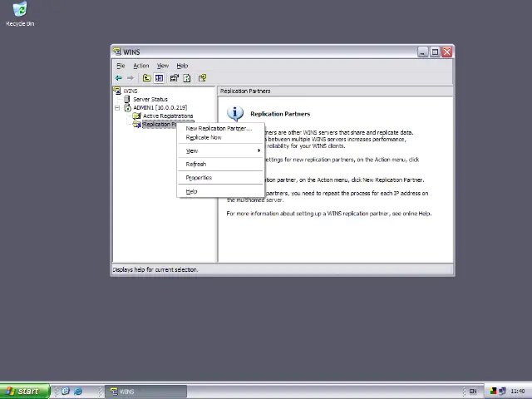Click the WINS taskbar button
This screenshot has width=532, height=399.
point(146,392)
